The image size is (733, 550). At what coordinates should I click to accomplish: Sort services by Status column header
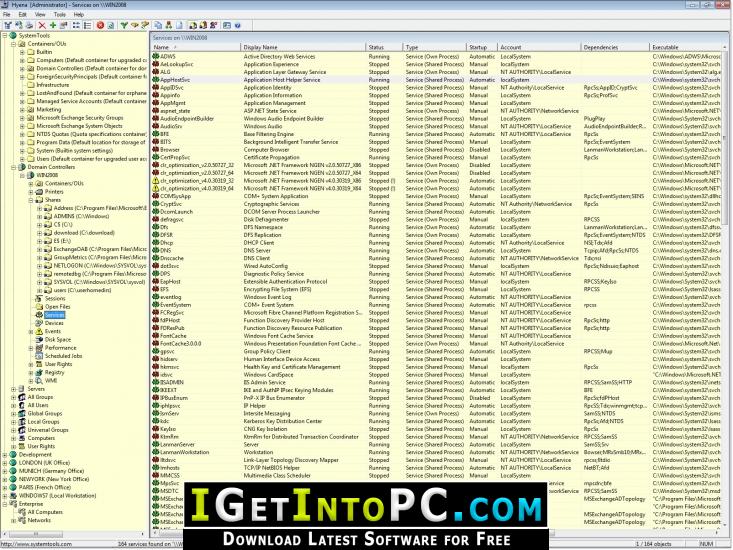(x=384, y=47)
